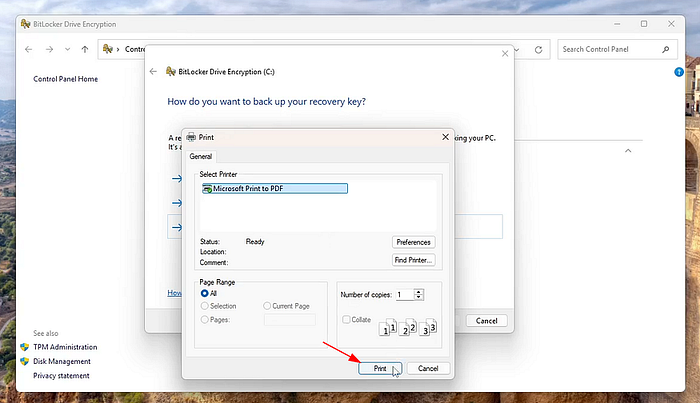Click BitLocker window title bar icon
Screen dimensions: 700x403
pos(25,24)
